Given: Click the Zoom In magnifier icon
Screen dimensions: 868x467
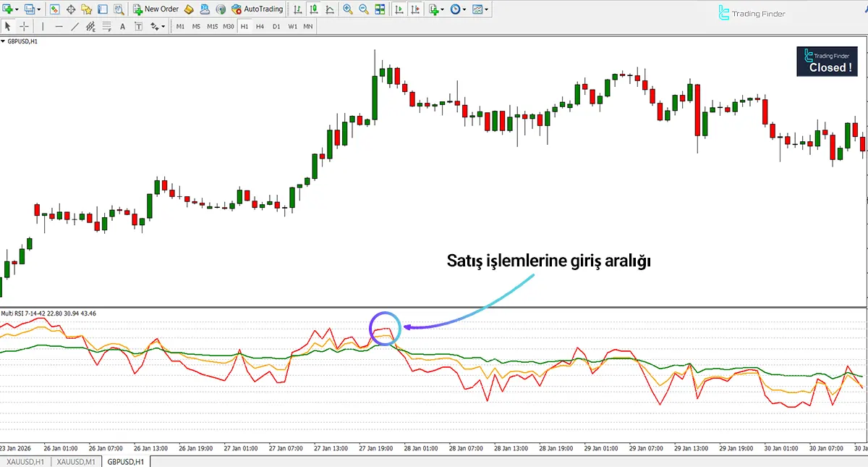Looking at the screenshot, I should click(x=346, y=9).
